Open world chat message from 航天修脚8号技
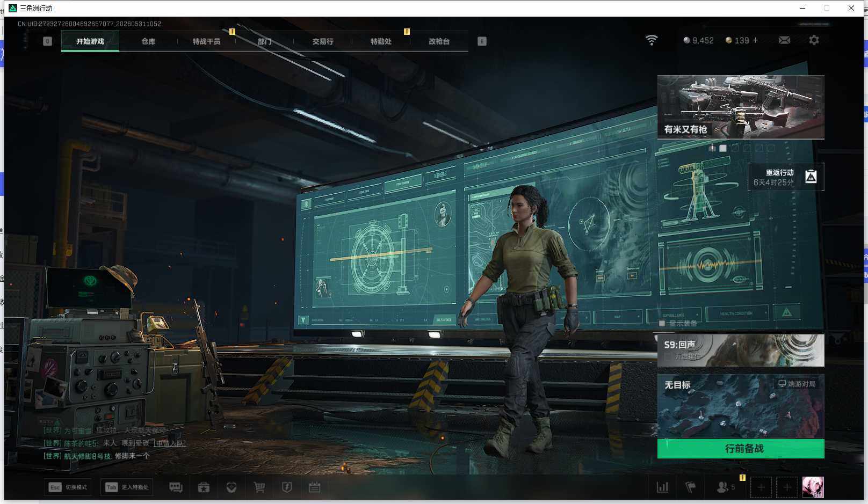The image size is (868, 504). click(97, 456)
